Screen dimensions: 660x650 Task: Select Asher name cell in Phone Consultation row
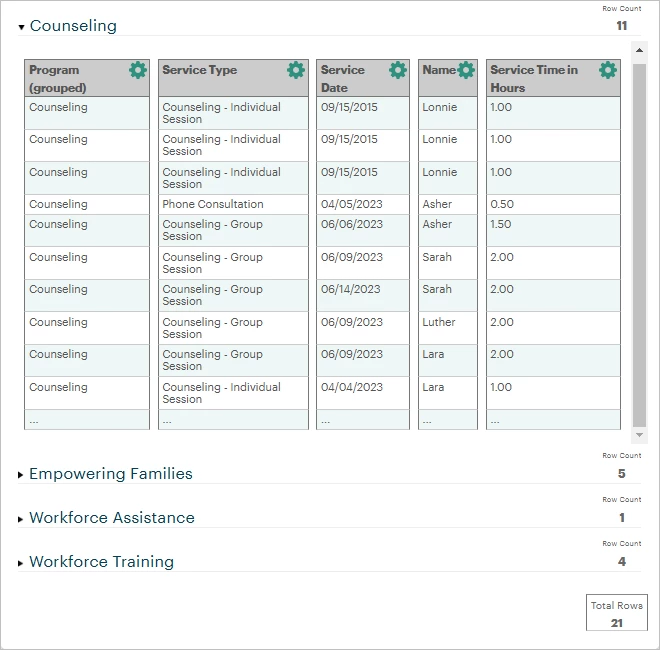[448, 204]
